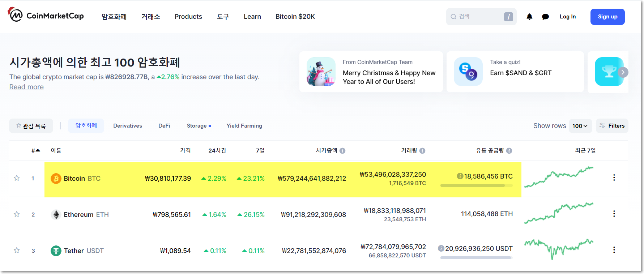This screenshot has height=274, width=644.
Task: Open the chat bubble icon
Action: (x=545, y=17)
